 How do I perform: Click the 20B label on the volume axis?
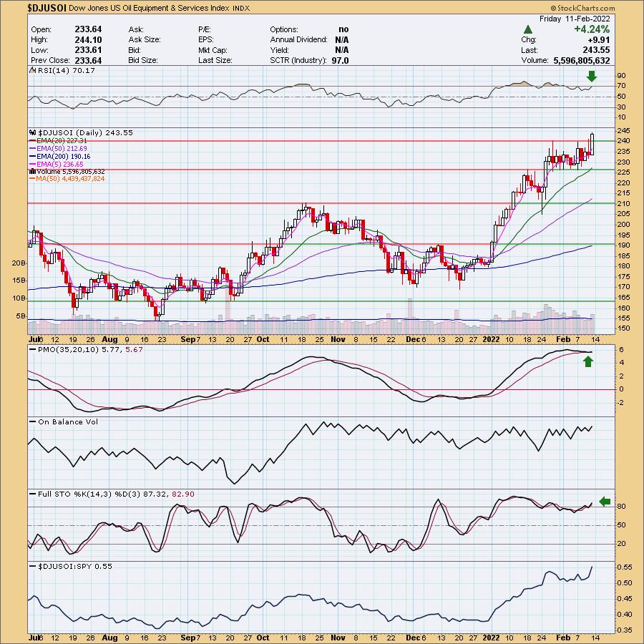click(x=19, y=263)
